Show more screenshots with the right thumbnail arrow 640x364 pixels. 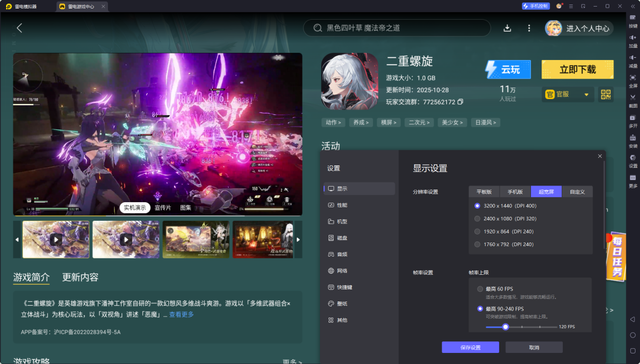pos(298,239)
